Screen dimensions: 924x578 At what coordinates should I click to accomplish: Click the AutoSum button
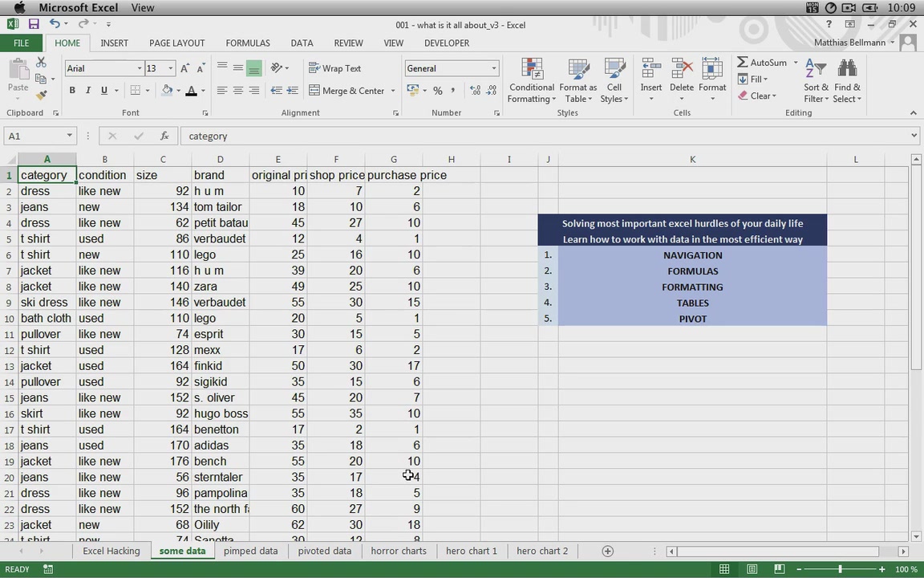point(762,62)
